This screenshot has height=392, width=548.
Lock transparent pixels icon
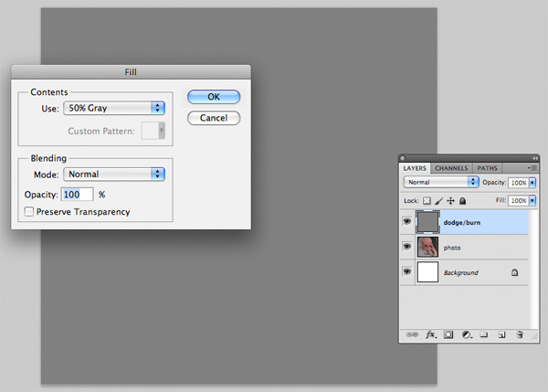tap(427, 201)
